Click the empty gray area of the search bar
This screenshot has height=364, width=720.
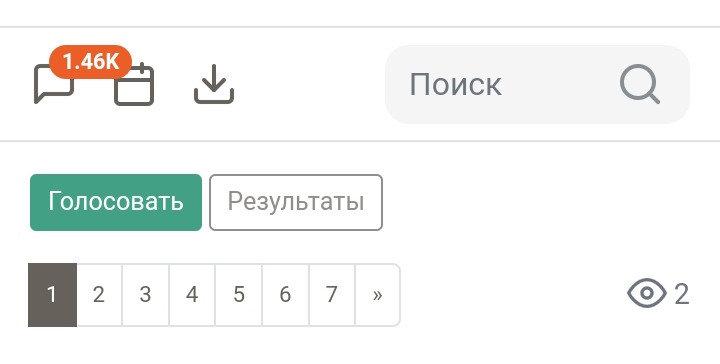560,84
